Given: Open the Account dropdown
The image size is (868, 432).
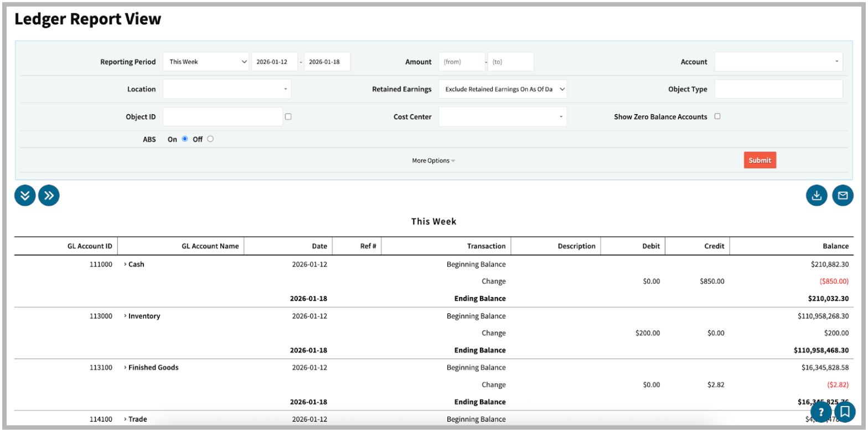Looking at the screenshot, I should [x=778, y=62].
